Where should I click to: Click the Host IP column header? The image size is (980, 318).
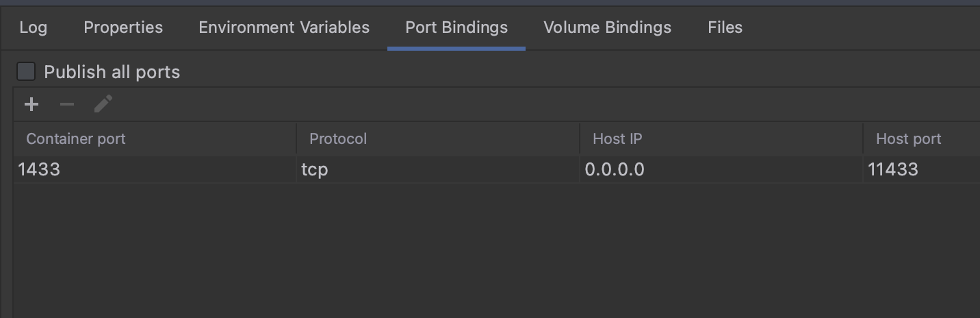point(617,139)
